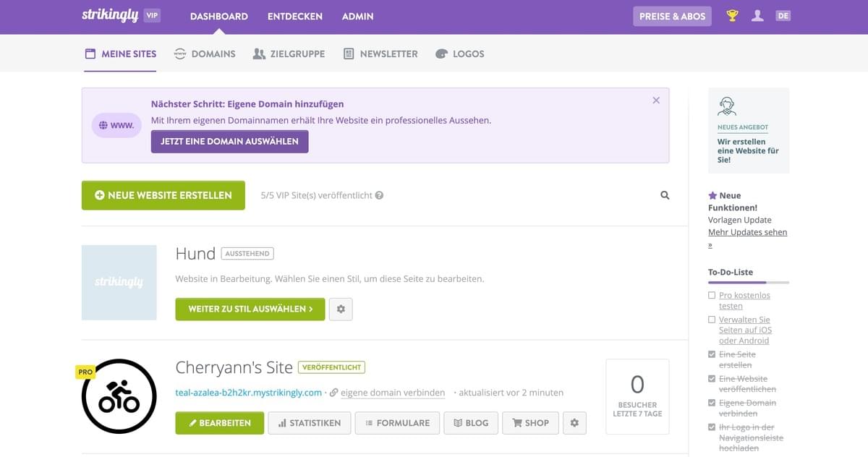The height and width of the screenshot is (457, 868).
Task: Open settings gear for Cherryann's Site
Action: pyautogui.click(x=574, y=423)
